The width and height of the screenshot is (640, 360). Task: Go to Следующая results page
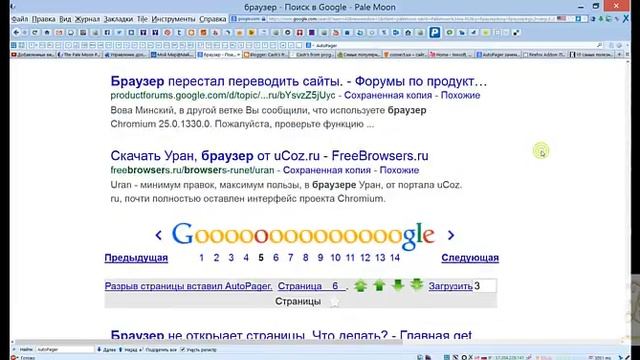470,258
